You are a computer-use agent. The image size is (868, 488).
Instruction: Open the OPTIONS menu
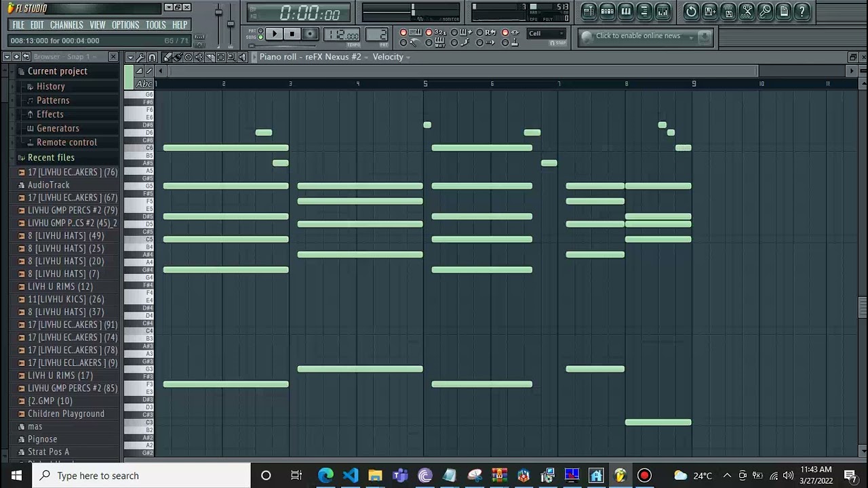(125, 25)
